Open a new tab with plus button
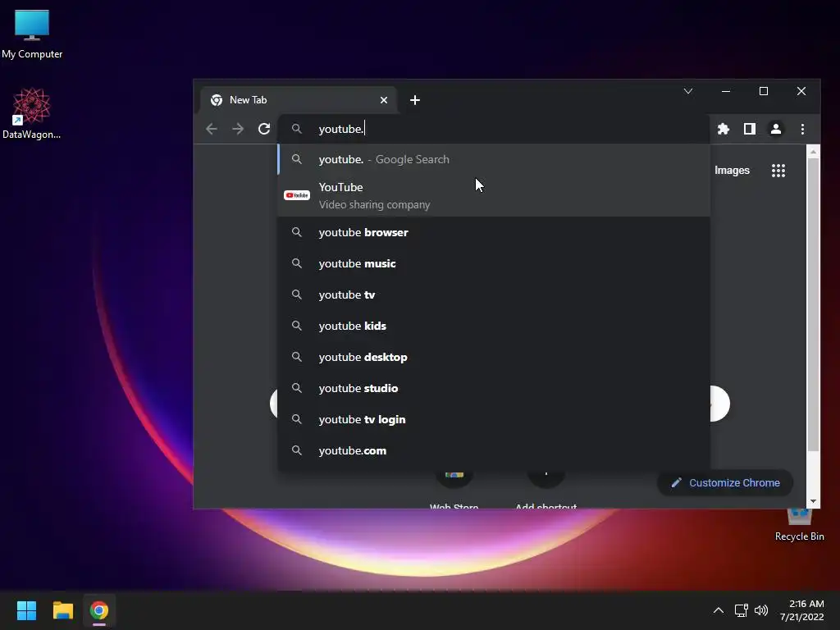The height and width of the screenshot is (630, 840). point(414,100)
